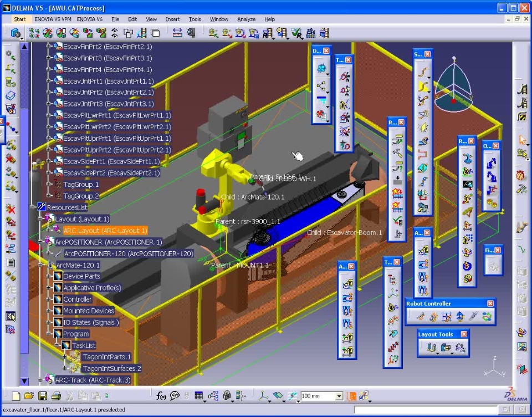532x417 pixels.
Task: Click the 'Parent : MOUNT1.1' label
Action: [240, 265]
